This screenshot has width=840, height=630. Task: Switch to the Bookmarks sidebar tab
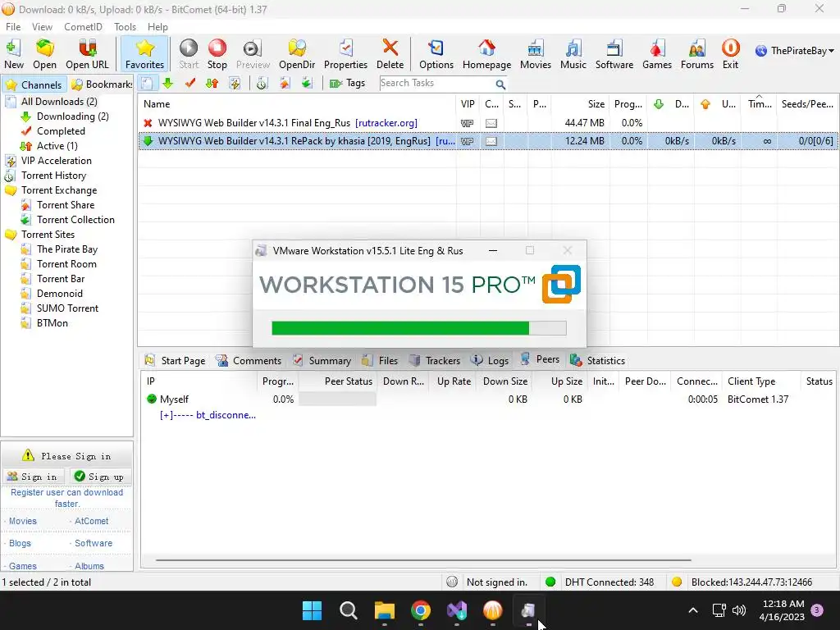(101, 84)
